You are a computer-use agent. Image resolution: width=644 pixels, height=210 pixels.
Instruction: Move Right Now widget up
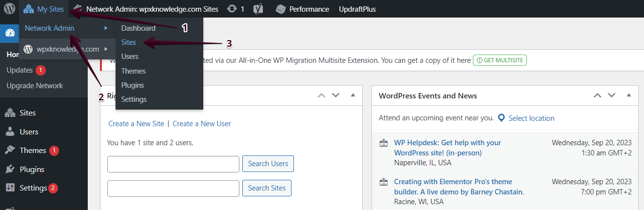click(x=321, y=95)
